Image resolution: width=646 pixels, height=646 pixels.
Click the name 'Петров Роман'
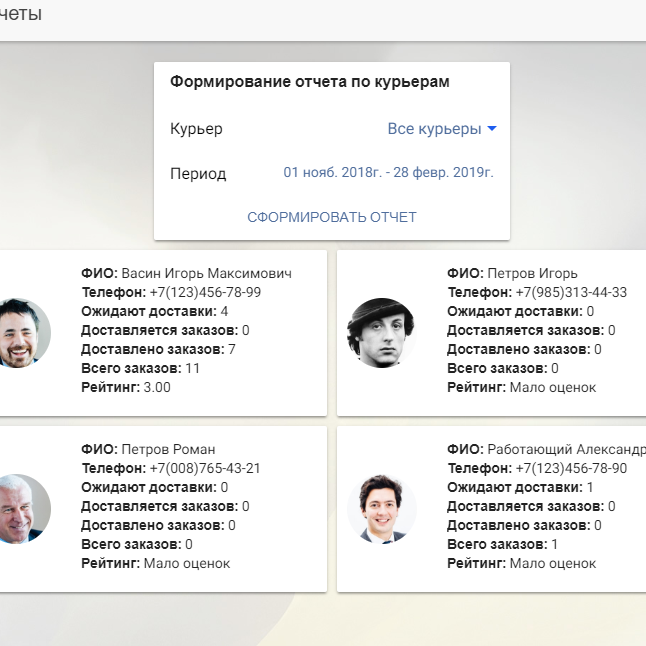[x=168, y=449]
